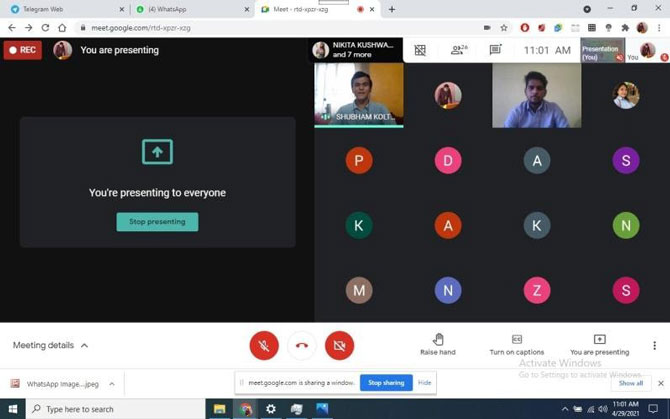Viewport: 670px width, 419px height.
Task: Unmute the microphone button
Action: (264, 345)
